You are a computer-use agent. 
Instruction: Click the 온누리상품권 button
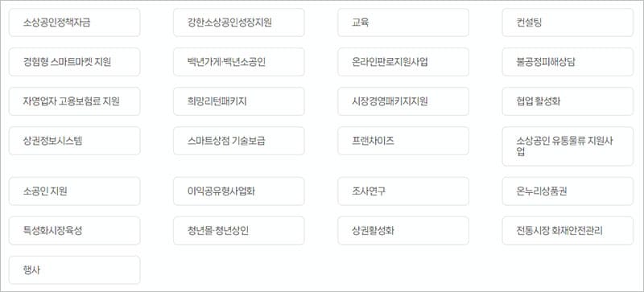point(568,191)
